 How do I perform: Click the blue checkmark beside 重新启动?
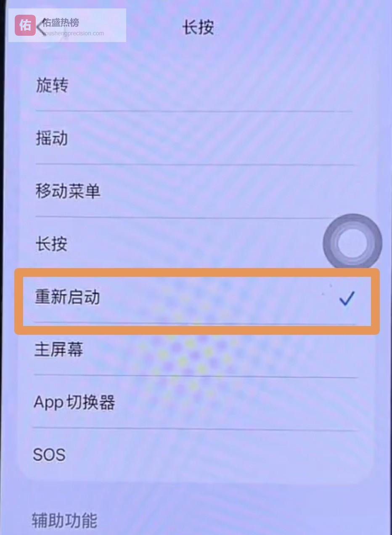pyautogui.click(x=347, y=298)
